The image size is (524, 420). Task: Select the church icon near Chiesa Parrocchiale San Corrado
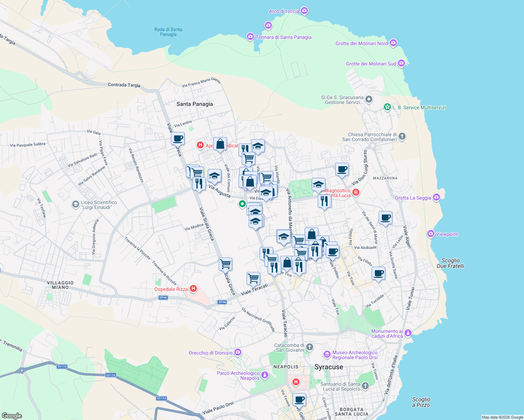tap(402, 137)
